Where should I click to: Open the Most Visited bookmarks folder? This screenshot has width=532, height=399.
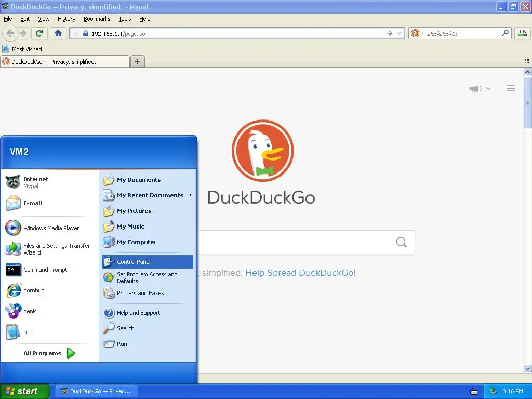point(22,49)
